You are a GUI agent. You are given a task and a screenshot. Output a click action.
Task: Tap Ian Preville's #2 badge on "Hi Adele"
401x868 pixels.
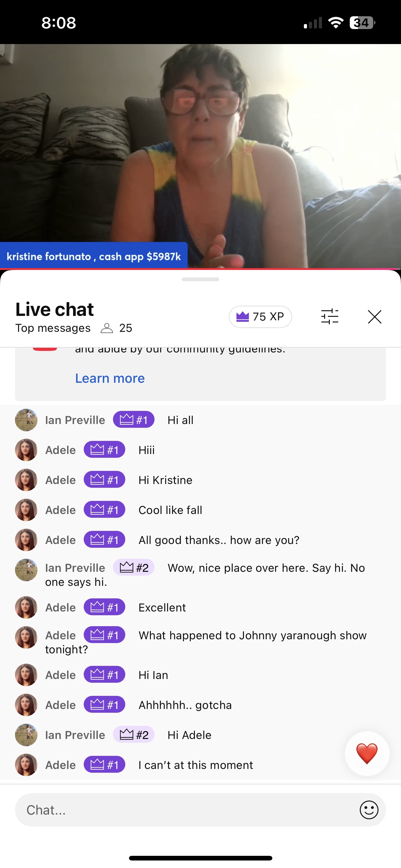click(x=134, y=735)
